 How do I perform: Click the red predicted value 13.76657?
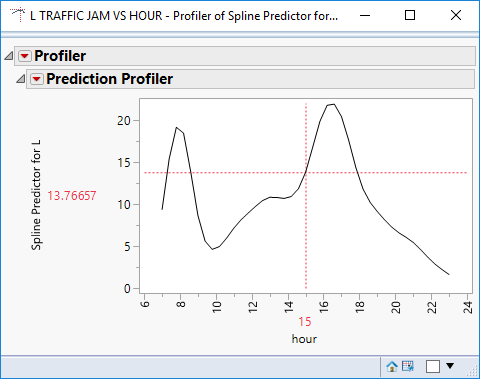[x=71, y=196]
